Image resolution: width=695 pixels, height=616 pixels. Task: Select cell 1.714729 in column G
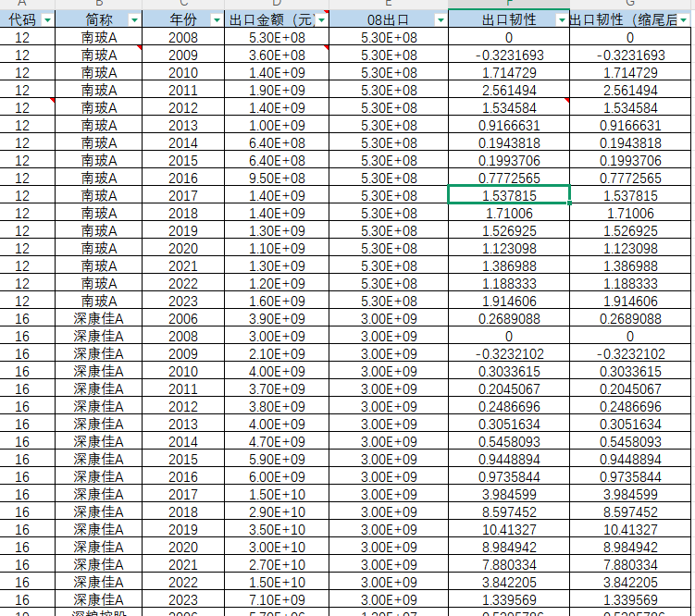[x=630, y=72]
